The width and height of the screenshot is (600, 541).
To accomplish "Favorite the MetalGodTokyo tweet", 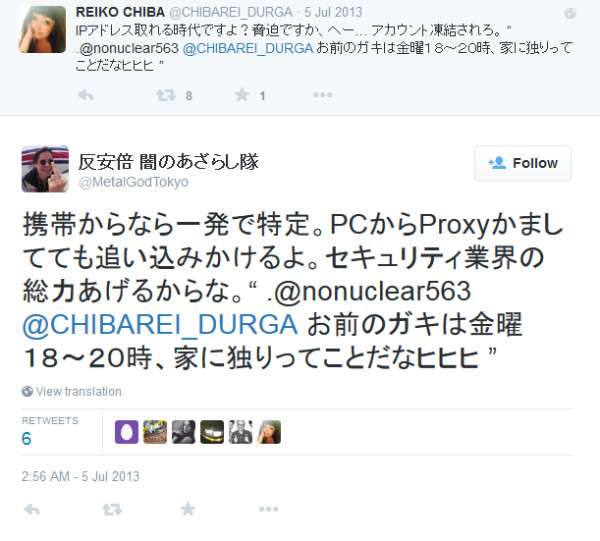I will (x=188, y=509).
